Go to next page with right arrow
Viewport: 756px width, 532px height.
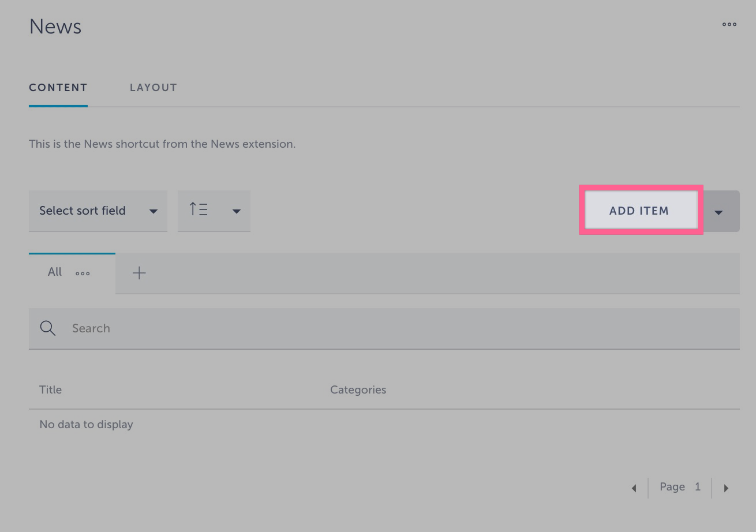(726, 488)
